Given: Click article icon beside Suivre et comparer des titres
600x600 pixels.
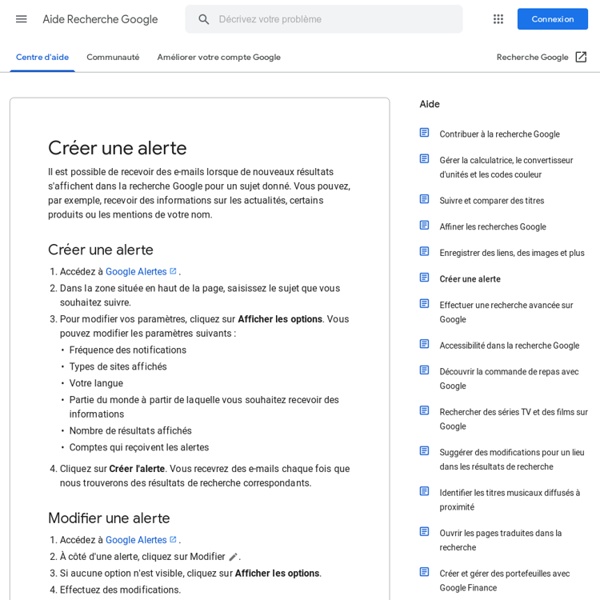Looking at the screenshot, I should pos(424,199).
